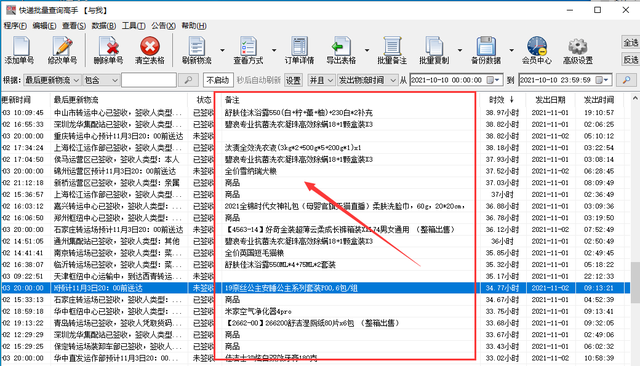
Task: Click the 全选 select all button
Action: click(631, 42)
